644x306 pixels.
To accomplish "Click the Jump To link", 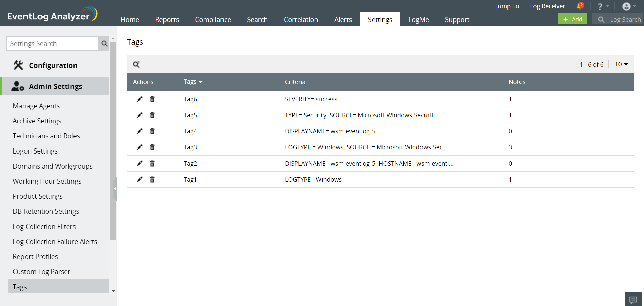I will pyautogui.click(x=507, y=6).
